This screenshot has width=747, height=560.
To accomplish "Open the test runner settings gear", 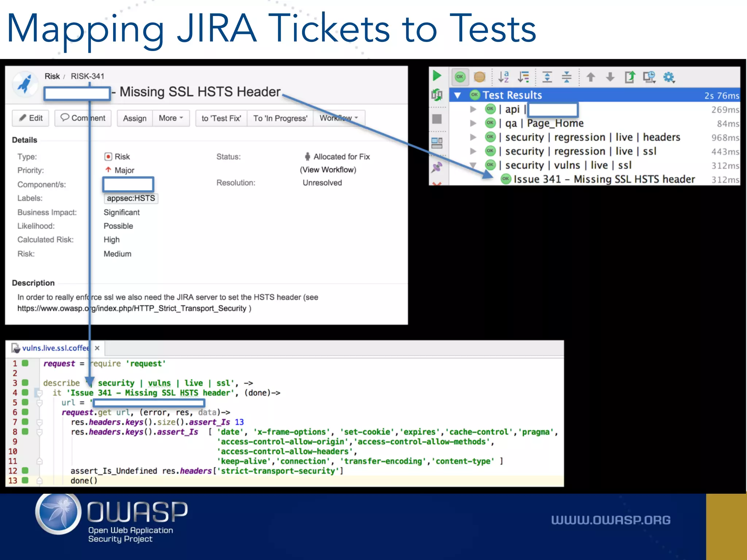I will click(x=669, y=77).
